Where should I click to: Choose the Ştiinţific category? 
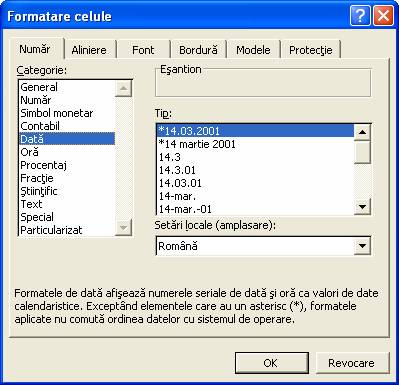[x=67, y=191]
